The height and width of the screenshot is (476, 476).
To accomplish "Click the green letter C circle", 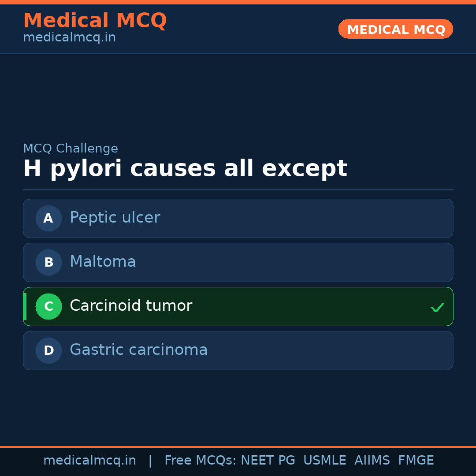I will point(48,306).
